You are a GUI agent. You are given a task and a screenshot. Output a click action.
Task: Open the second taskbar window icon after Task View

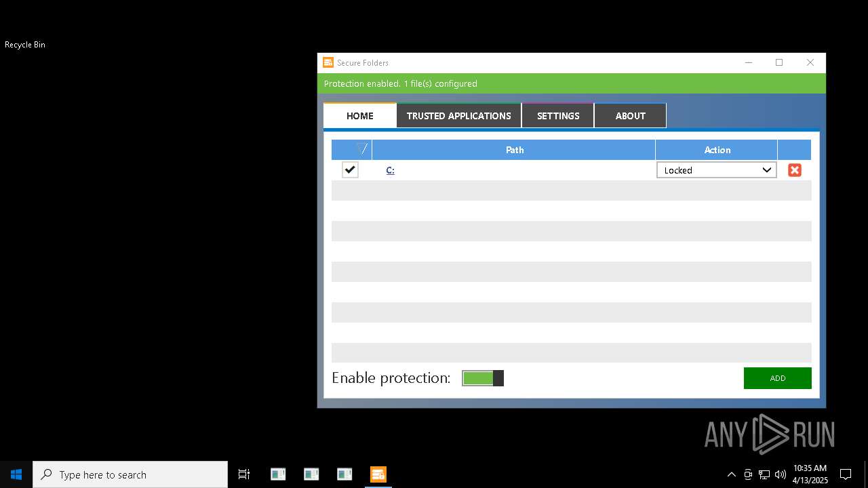pos(311,474)
